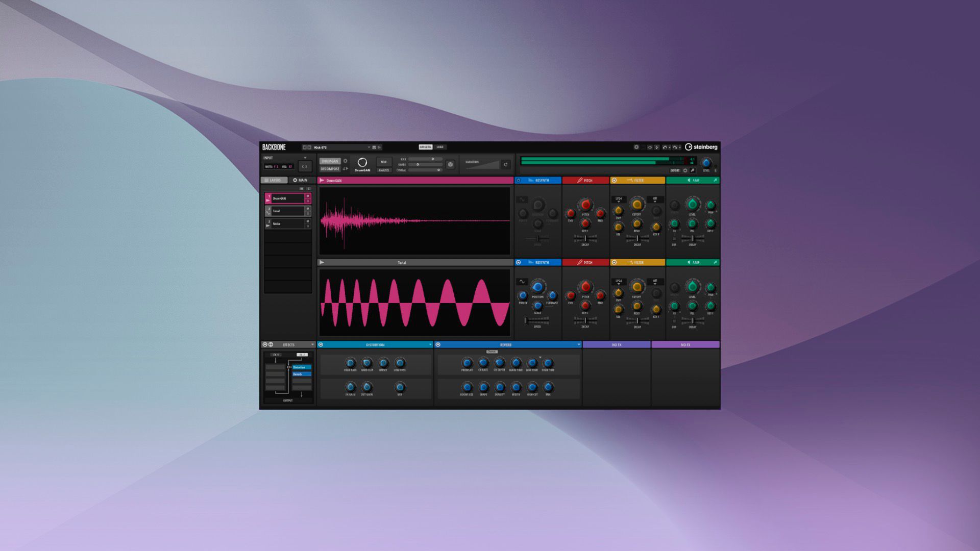The width and height of the screenshot is (980, 551).
Task: Switch to the MAIN tab
Action: (301, 180)
